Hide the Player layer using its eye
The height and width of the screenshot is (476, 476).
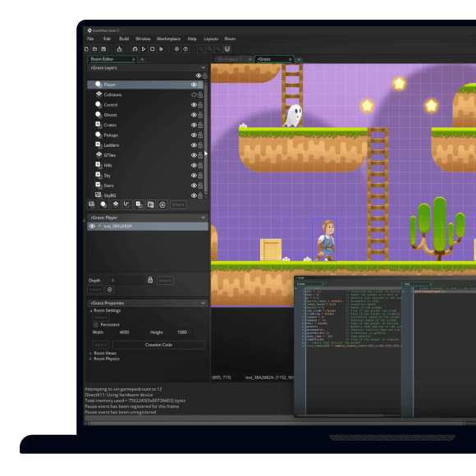click(x=194, y=85)
